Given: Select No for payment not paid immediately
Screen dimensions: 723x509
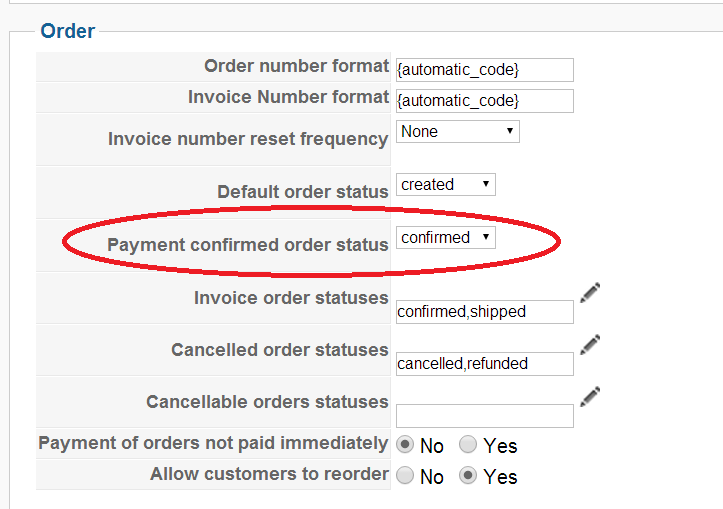Looking at the screenshot, I should tap(406, 444).
